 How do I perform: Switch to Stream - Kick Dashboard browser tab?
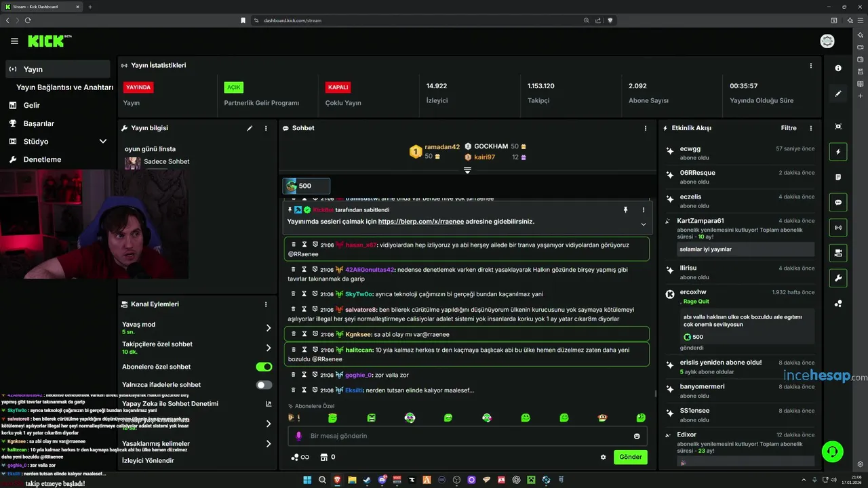coord(42,7)
